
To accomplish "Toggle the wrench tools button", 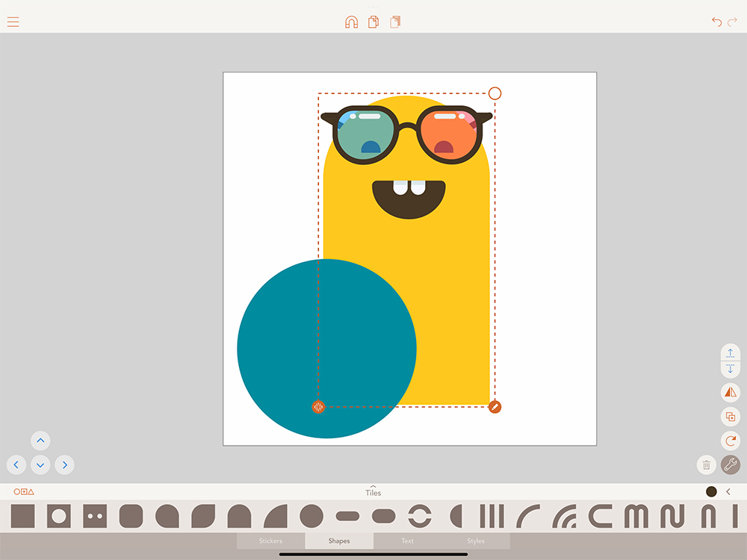I will tap(731, 464).
